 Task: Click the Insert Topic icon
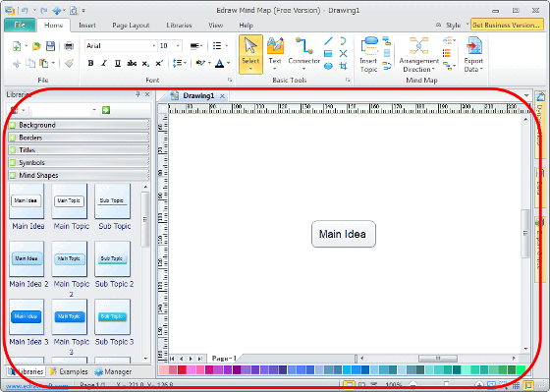tap(368, 54)
